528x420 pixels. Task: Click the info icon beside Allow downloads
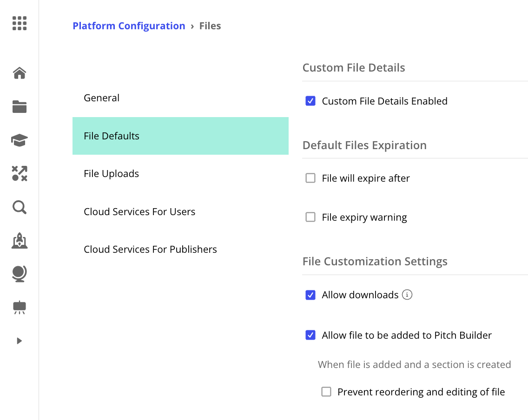coord(407,295)
